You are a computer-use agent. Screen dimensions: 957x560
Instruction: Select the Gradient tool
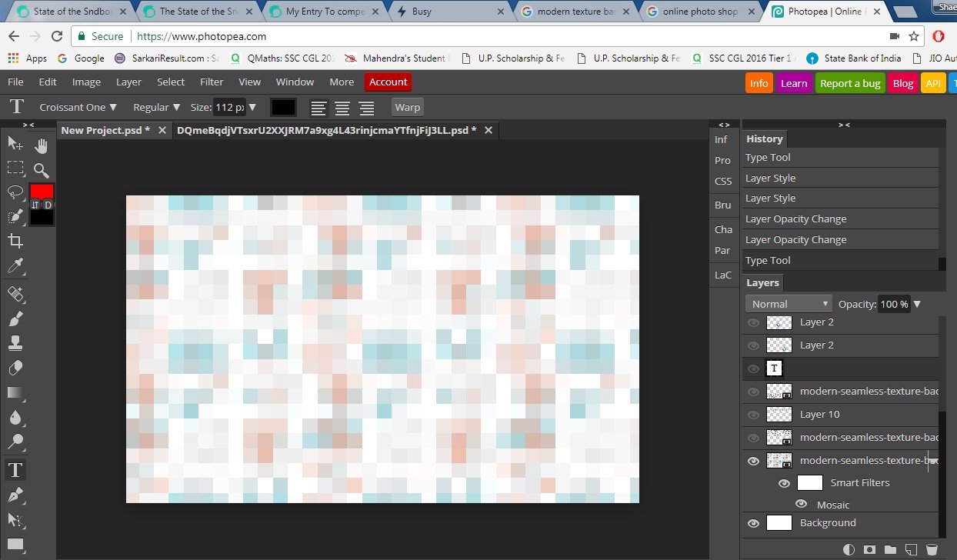click(15, 392)
